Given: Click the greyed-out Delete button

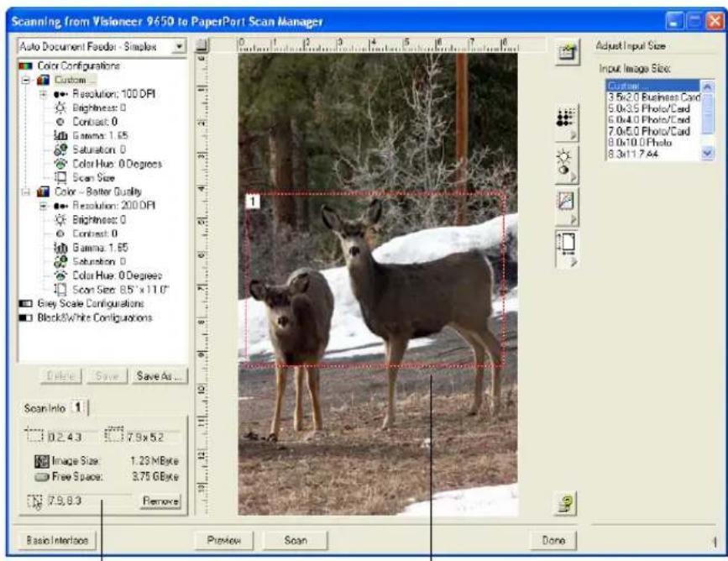Looking at the screenshot, I should coord(60,376).
